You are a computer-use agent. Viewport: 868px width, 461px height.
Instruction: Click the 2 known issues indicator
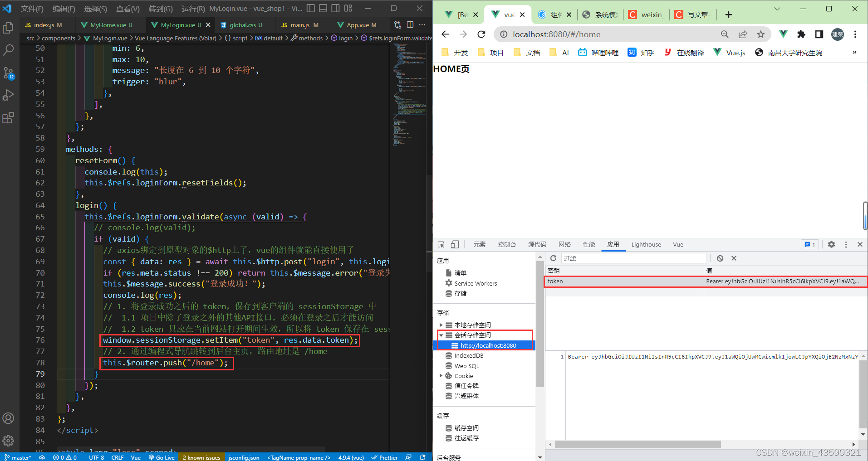pos(201,457)
